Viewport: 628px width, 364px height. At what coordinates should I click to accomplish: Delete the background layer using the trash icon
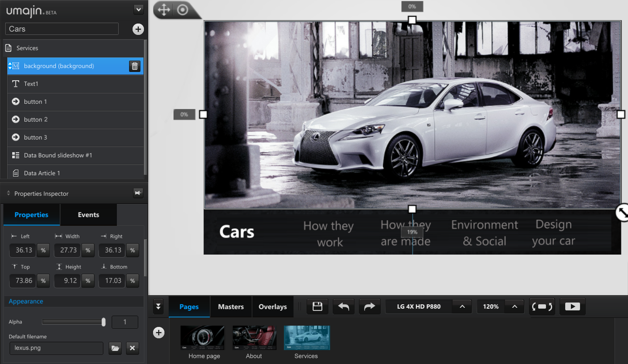(134, 66)
